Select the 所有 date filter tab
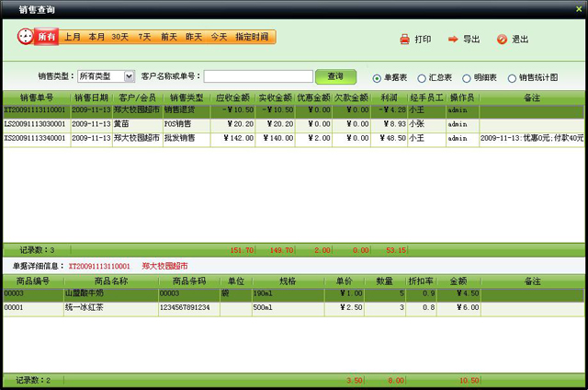Screen dimensions: 588x390 click(47, 37)
